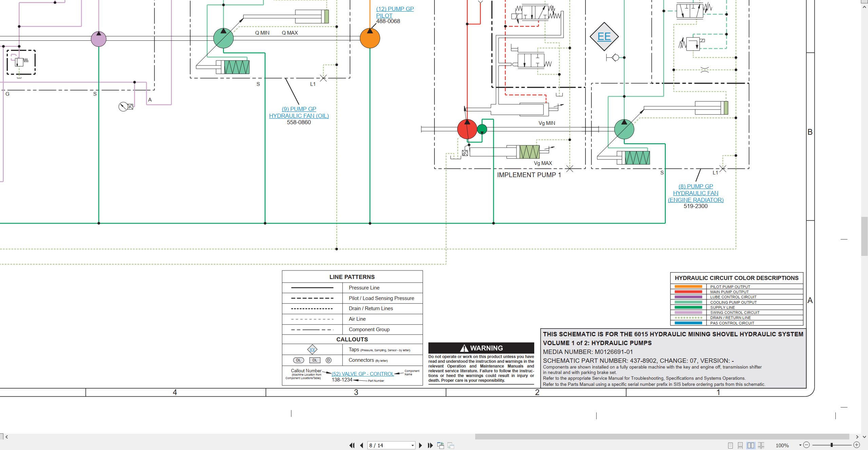Click the previous view navigation icon
This screenshot has width=868, height=450.
pos(441,445)
